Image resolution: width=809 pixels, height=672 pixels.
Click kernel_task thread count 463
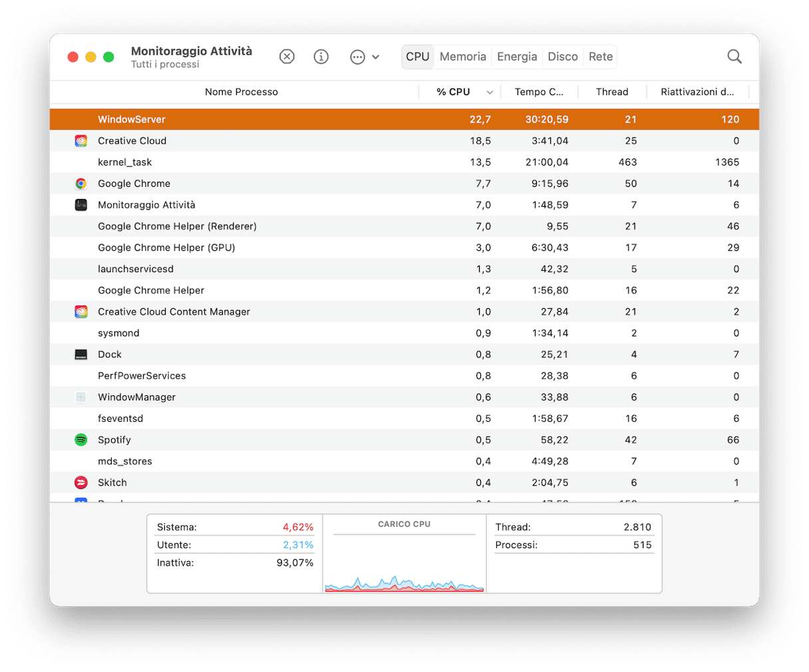(627, 162)
